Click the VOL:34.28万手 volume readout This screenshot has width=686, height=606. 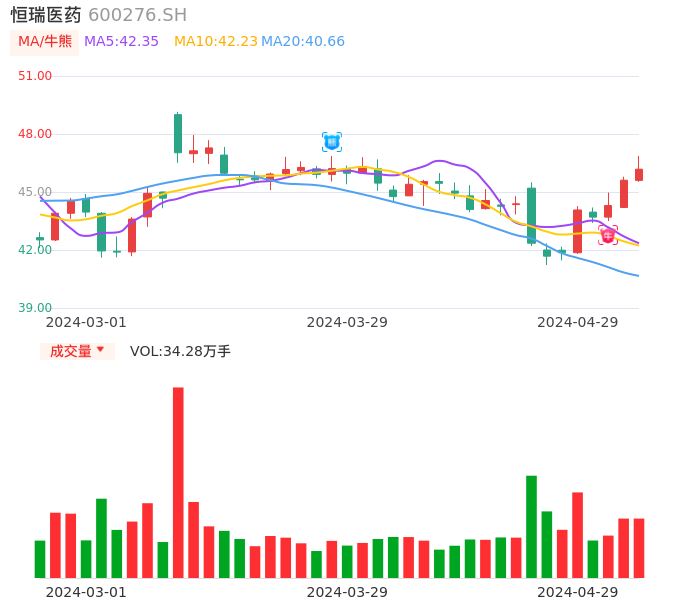click(x=180, y=351)
